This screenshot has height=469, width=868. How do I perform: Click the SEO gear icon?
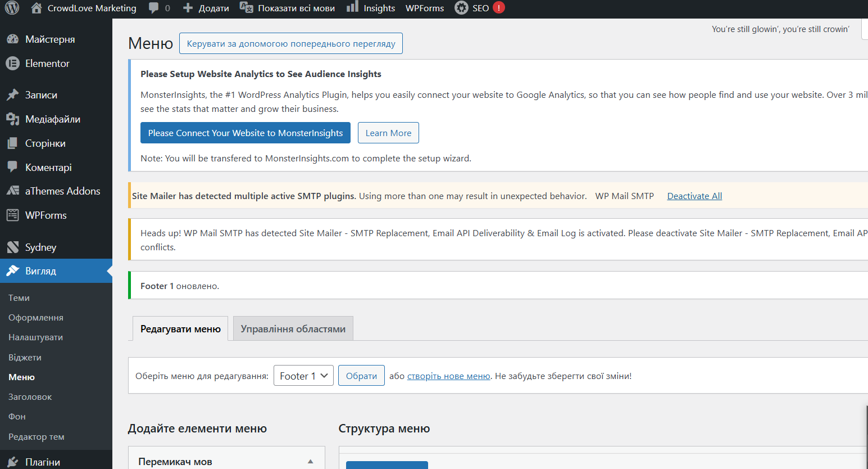[461, 8]
